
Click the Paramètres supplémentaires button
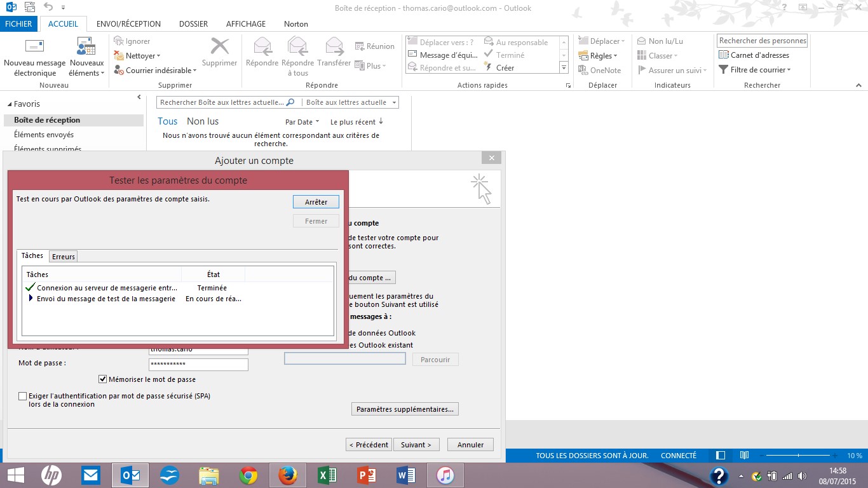(405, 409)
